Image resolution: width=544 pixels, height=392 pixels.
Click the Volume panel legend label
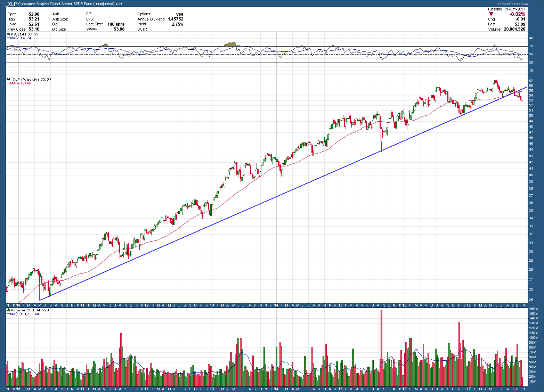point(30,310)
